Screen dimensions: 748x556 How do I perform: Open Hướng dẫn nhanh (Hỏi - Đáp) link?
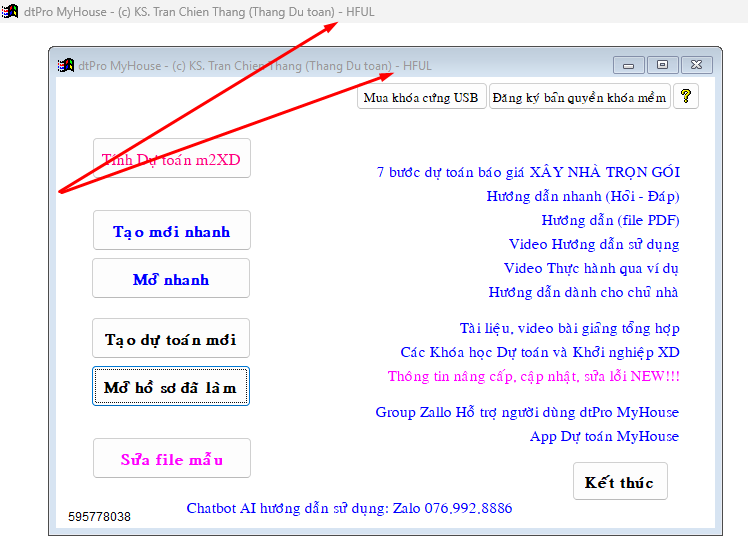583,196
